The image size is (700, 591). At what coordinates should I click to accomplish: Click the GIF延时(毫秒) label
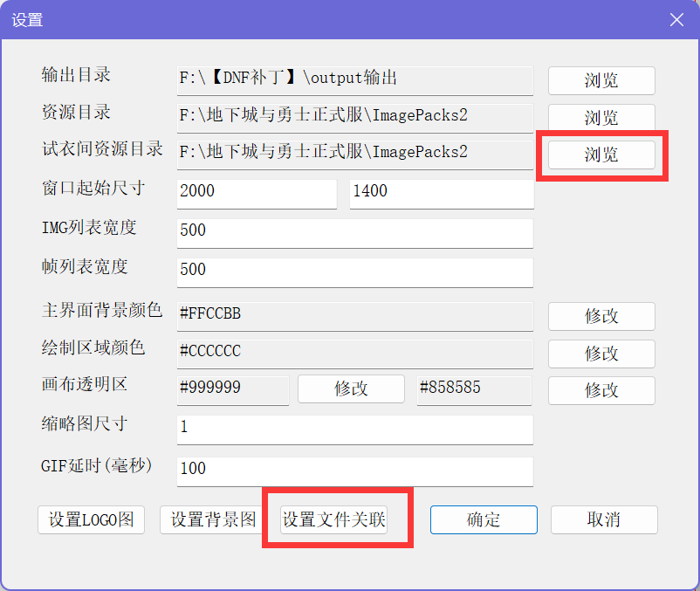click(x=96, y=465)
